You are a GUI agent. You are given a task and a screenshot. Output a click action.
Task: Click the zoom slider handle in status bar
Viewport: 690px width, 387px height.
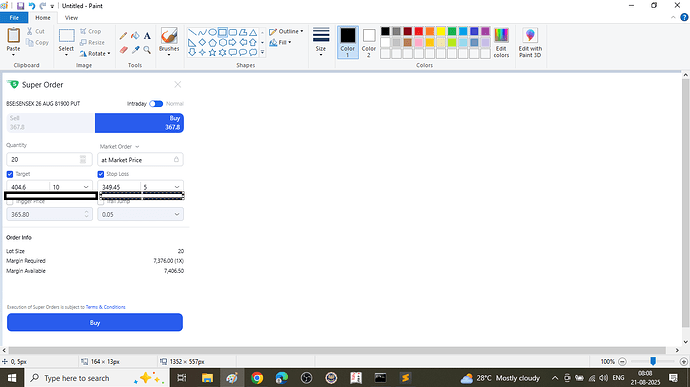[x=653, y=361]
